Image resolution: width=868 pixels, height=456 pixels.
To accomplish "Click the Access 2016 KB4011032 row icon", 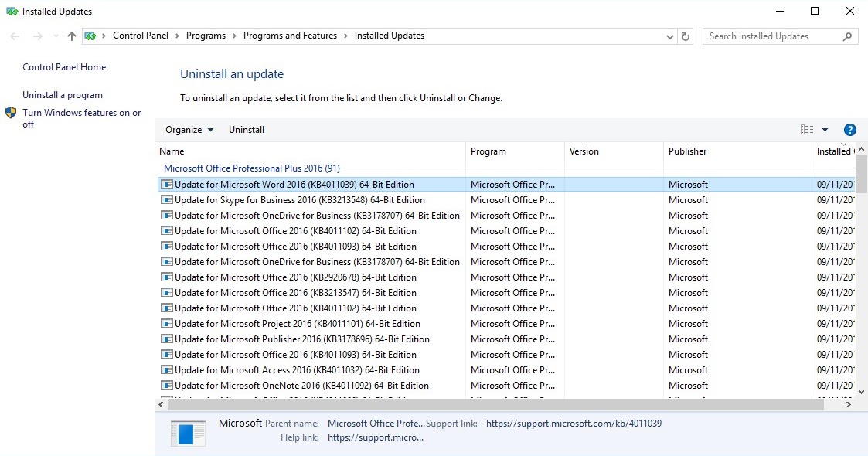I will [167, 370].
